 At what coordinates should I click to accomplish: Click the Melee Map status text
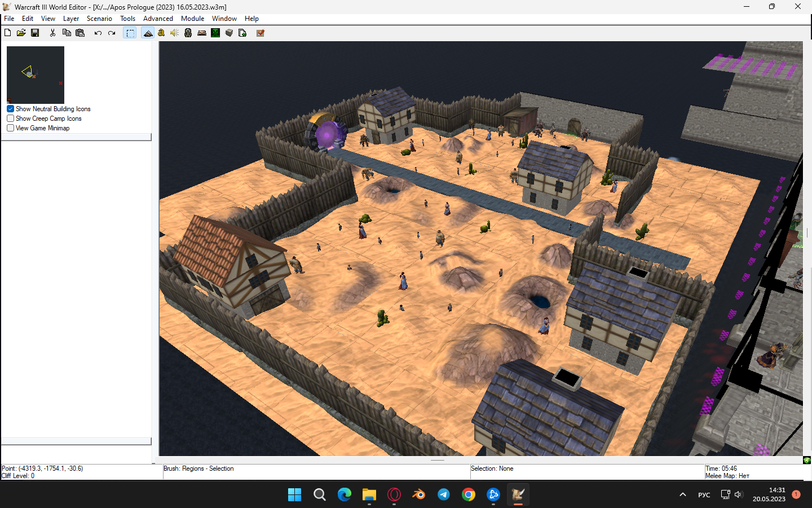pos(727,476)
